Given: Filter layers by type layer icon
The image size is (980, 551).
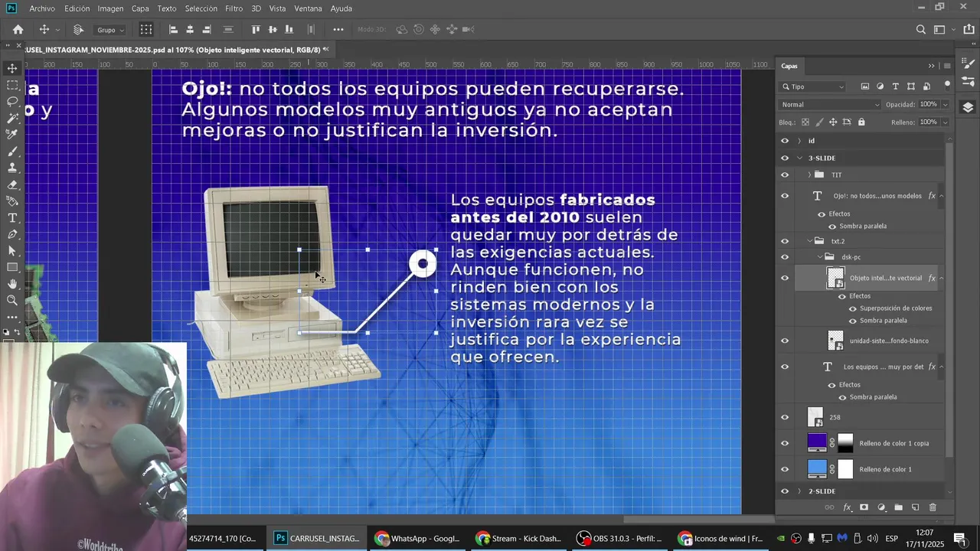Looking at the screenshot, I should (895, 86).
